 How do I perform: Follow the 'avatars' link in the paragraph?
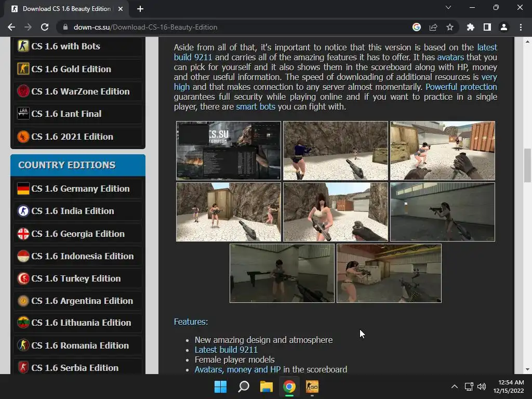(x=450, y=57)
